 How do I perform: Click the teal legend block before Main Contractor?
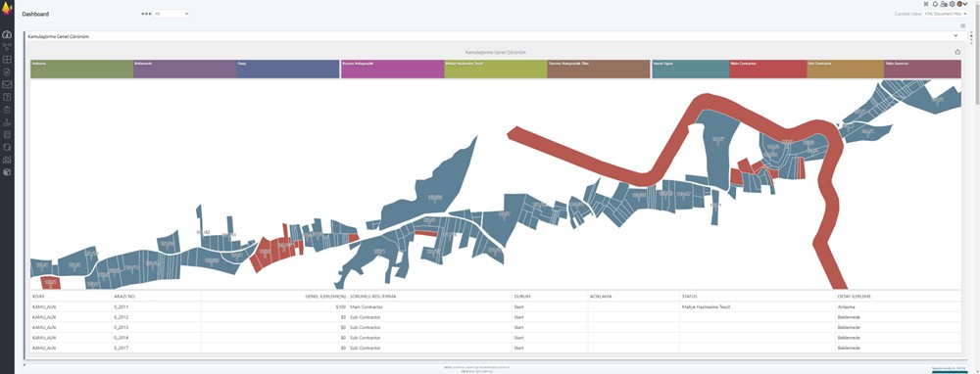pyautogui.click(x=691, y=69)
